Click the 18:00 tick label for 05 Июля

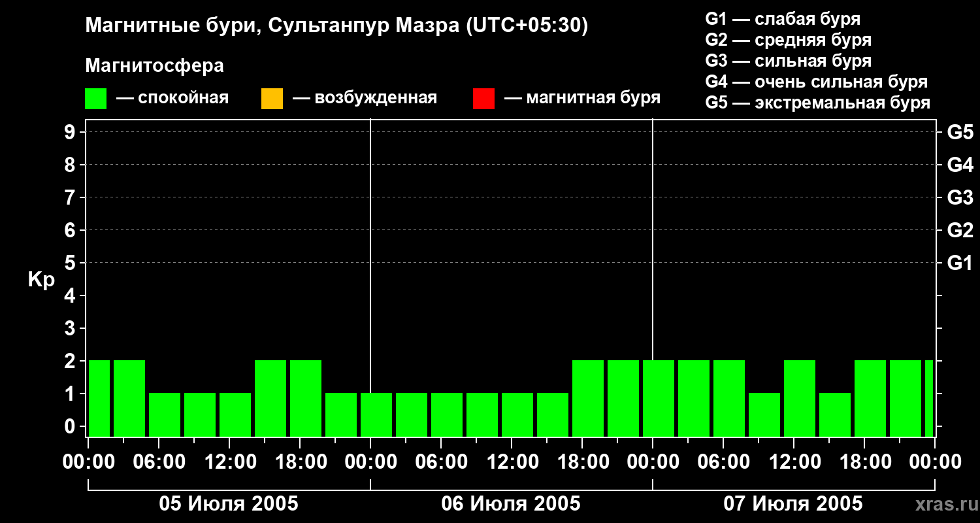pos(300,462)
